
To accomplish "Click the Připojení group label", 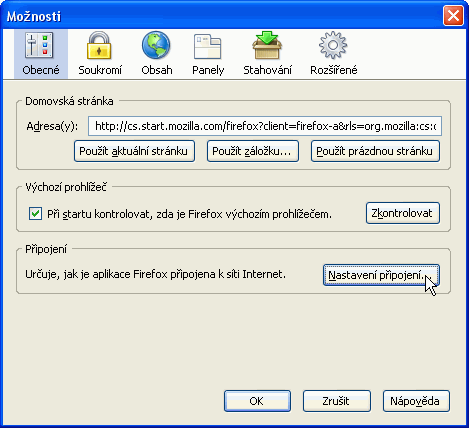I will (x=46, y=249).
